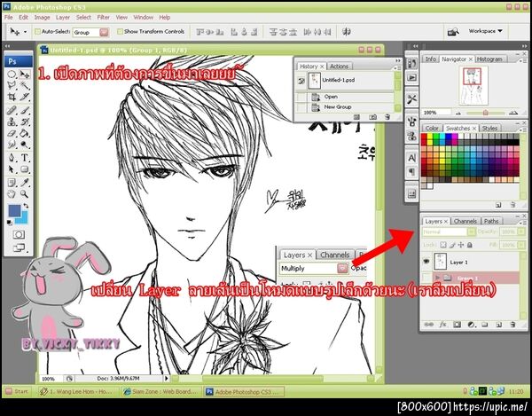Switch to the Histogram tab
Viewport: 532px width, 416px height.
pos(489,59)
